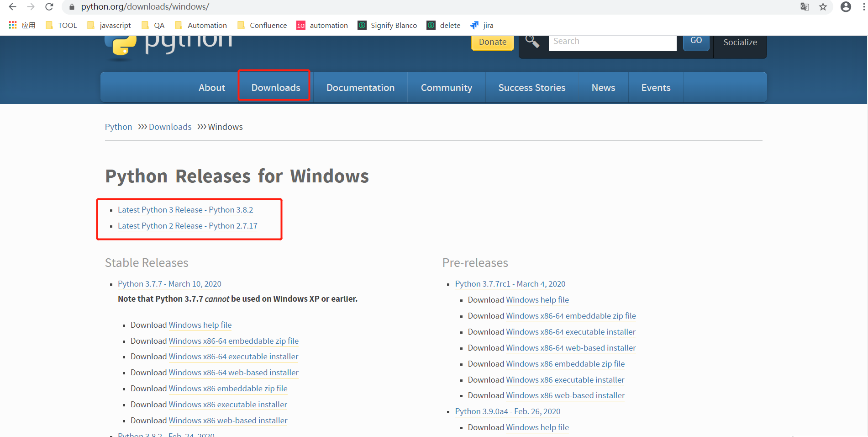868x437 pixels.
Task: Download stable Windows x86-64 executable installer
Action: click(x=233, y=357)
